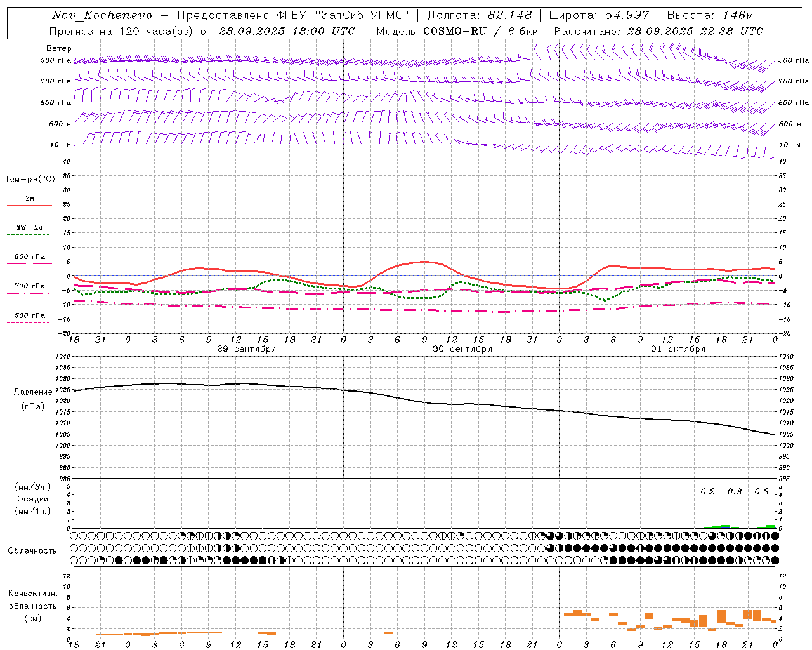Click the 500 гПа temperature legend entry
Image resolution: width=812 pixels, height=650 pixels.
tap(30, 315)
